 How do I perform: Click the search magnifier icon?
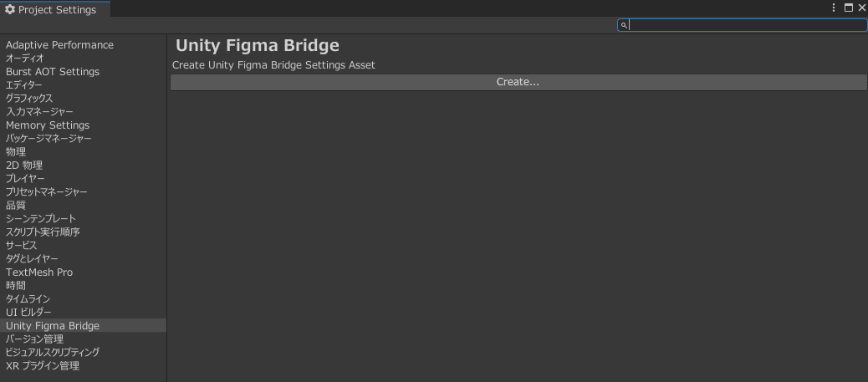624,25
